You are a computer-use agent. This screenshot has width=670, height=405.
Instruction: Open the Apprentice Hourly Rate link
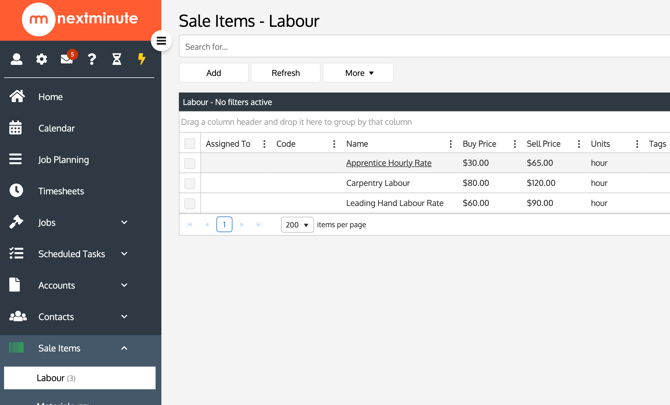pos(388,163)
